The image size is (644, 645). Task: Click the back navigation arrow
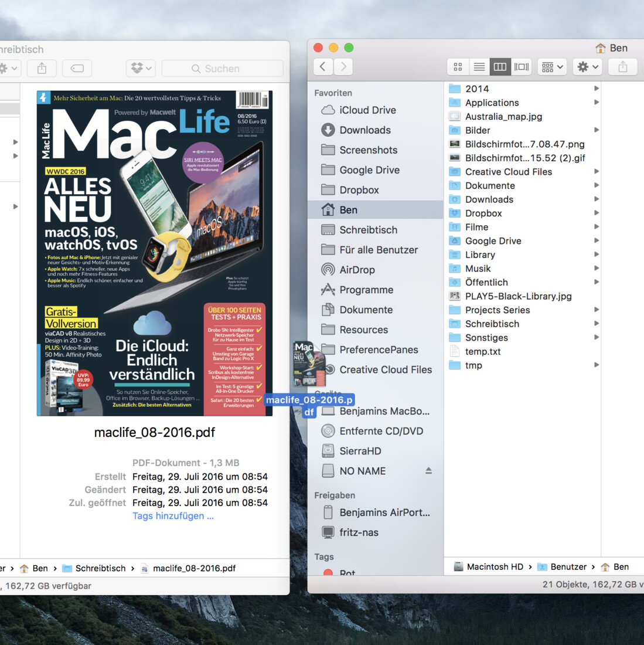pyautogui.click(x=323, y=67)
